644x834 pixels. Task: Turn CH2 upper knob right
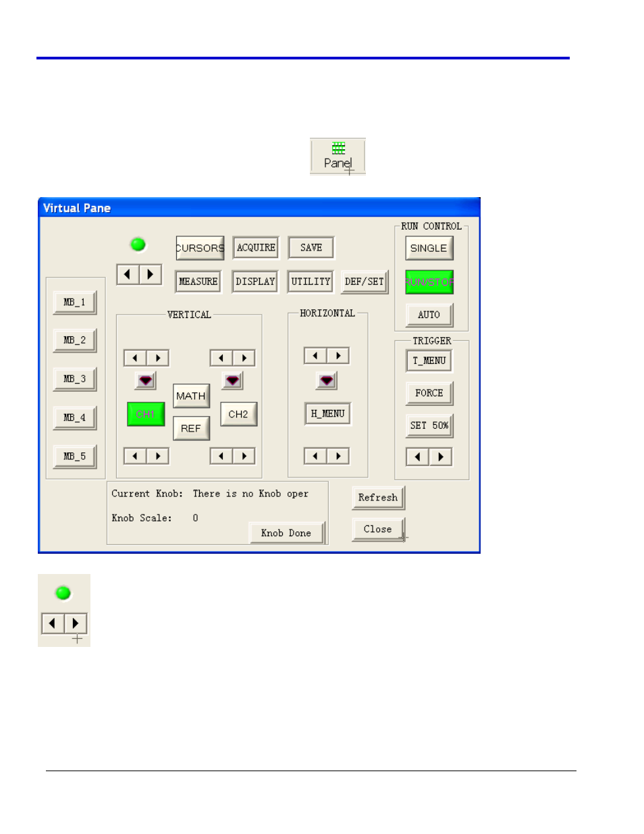pyautogui.click(x=244, y=358)
